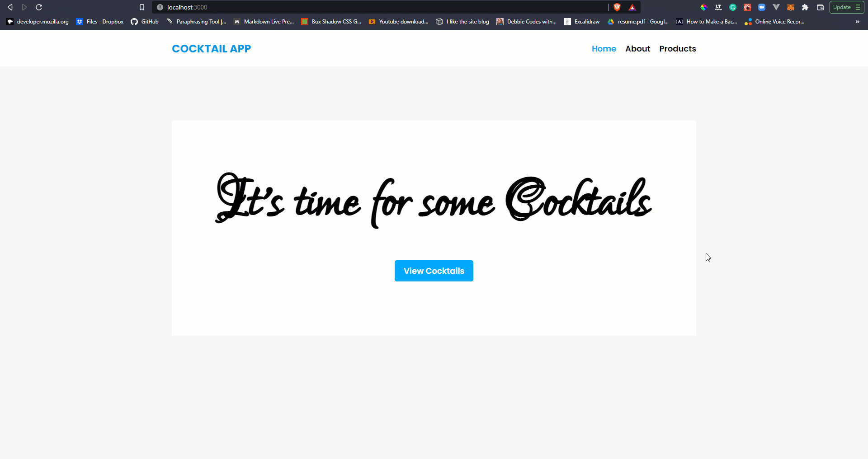Bookmark this page with the bookmark icon
The image size is (868, 459).
coord(142,7)
